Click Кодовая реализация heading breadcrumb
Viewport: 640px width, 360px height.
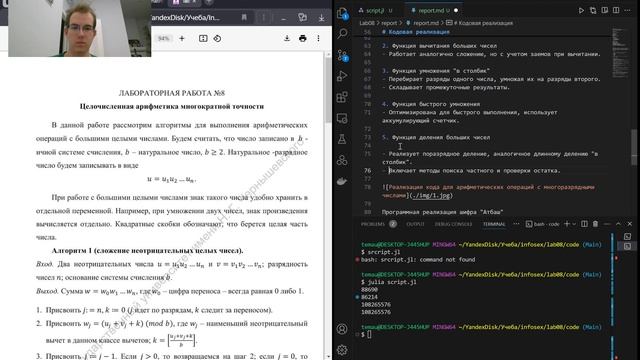tap(480, 23)
